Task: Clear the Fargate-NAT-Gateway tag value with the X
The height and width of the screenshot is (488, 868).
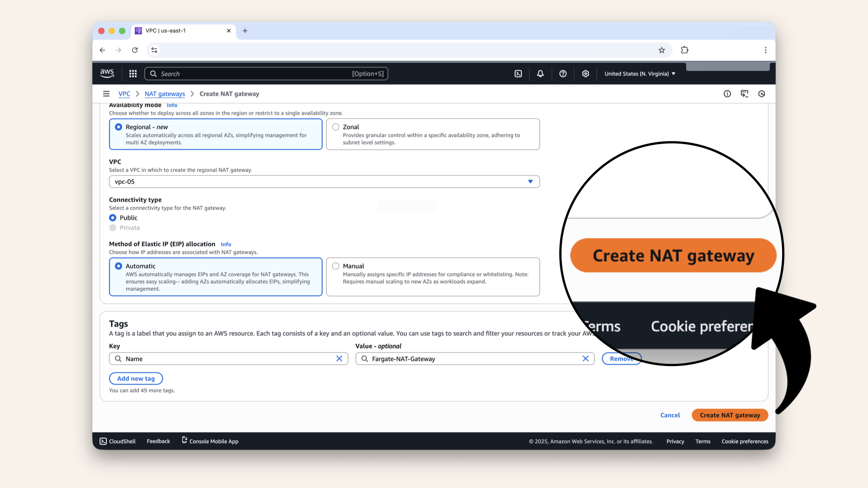Action: point(585,358)
